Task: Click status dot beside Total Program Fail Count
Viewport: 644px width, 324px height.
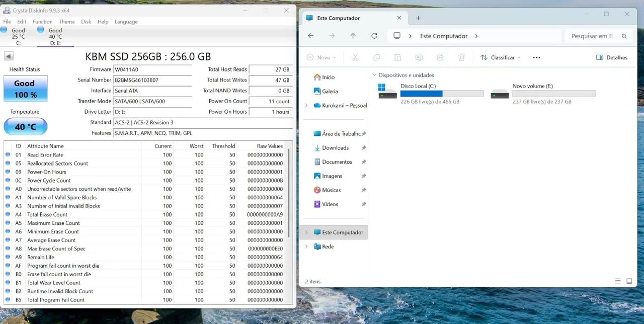Action: (8, 300)
